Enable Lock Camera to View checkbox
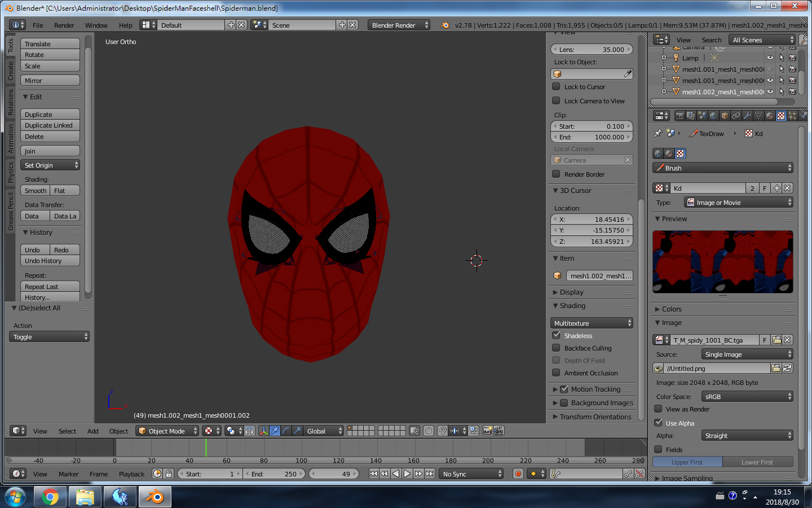 pyautogui.click(x=556, y=100)
